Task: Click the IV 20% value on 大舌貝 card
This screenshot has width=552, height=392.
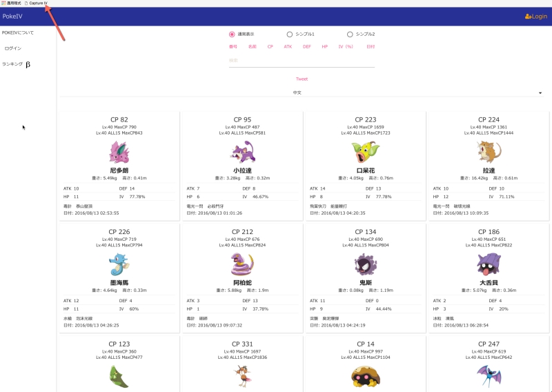Action: (504, 309)
